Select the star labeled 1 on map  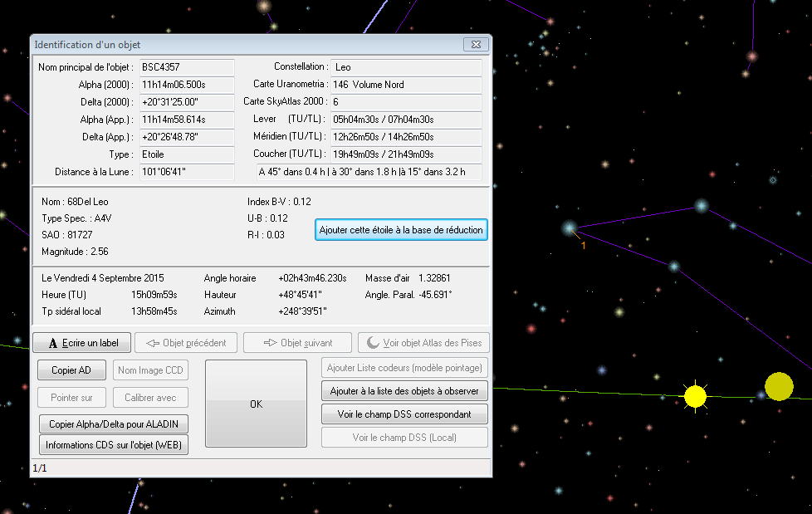pos(570,228)
